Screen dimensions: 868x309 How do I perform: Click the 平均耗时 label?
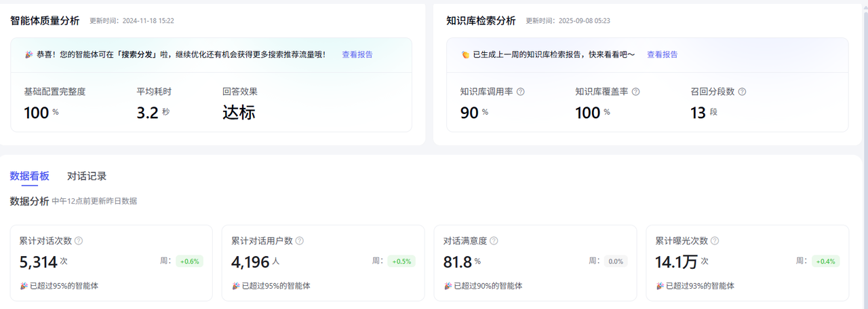[155, 92]
